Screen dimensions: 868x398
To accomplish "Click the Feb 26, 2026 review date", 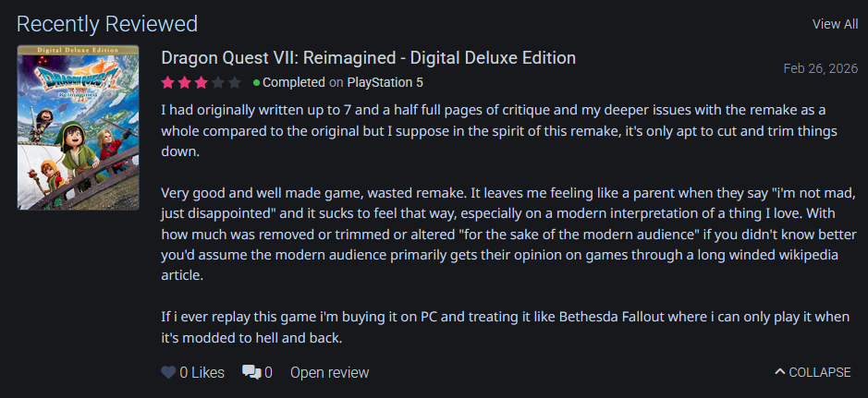I will pos(820,68).
